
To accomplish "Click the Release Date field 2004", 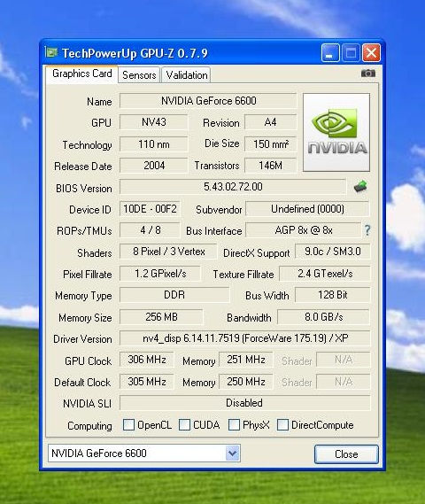I will pyautogui.click(x=154, y=166).
